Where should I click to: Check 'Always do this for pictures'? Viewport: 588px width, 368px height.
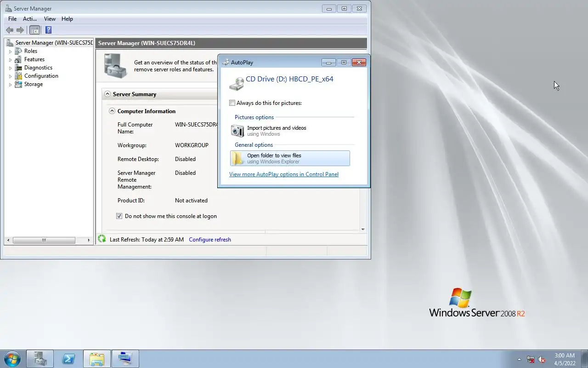(232, 103)
